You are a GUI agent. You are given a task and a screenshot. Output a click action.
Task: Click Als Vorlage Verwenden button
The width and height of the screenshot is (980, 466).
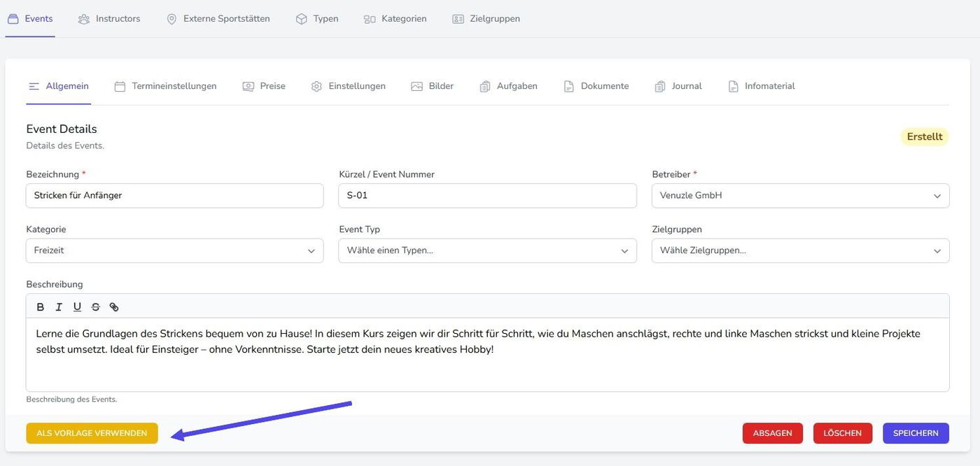pos(92,433)
